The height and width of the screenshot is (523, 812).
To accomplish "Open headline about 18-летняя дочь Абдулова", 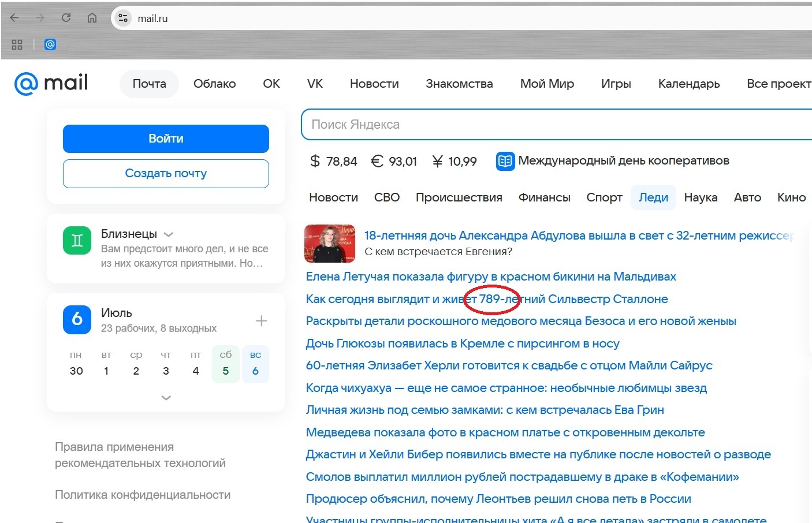I will coord(579,236).
